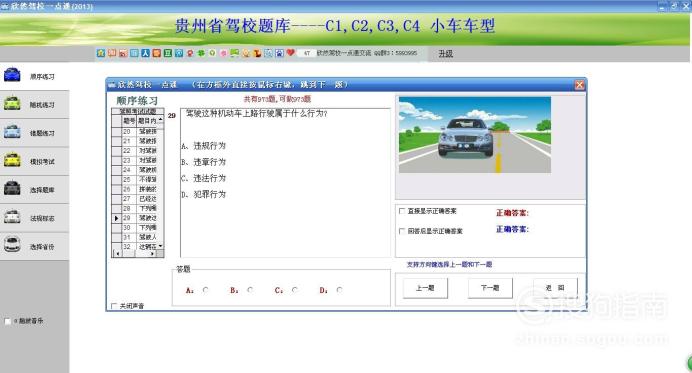Screen dimensions: 692x373
Task: Select answer radio button D
Action: pyautogui.click(x=339, y=290)
